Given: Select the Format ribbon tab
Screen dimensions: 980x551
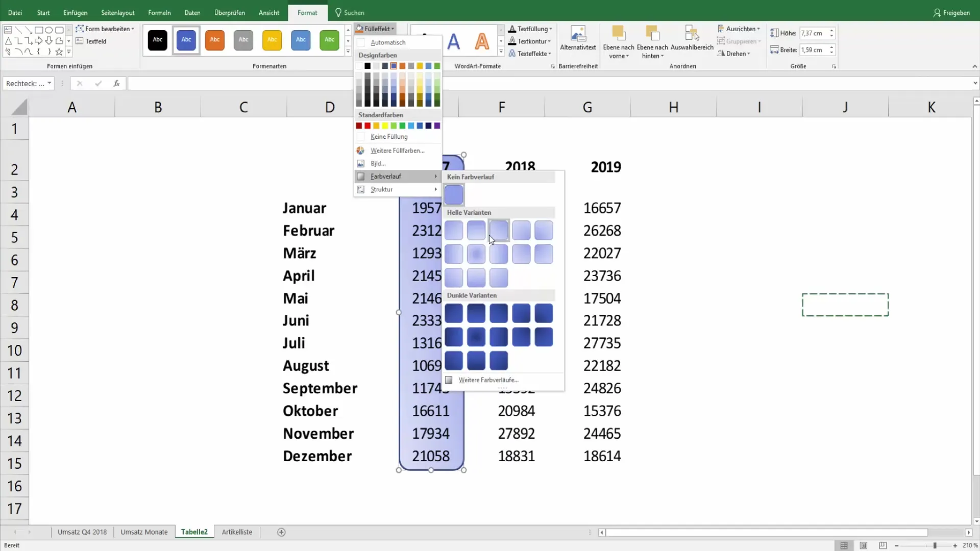Looking at the screenshot, I should (307, 13).
